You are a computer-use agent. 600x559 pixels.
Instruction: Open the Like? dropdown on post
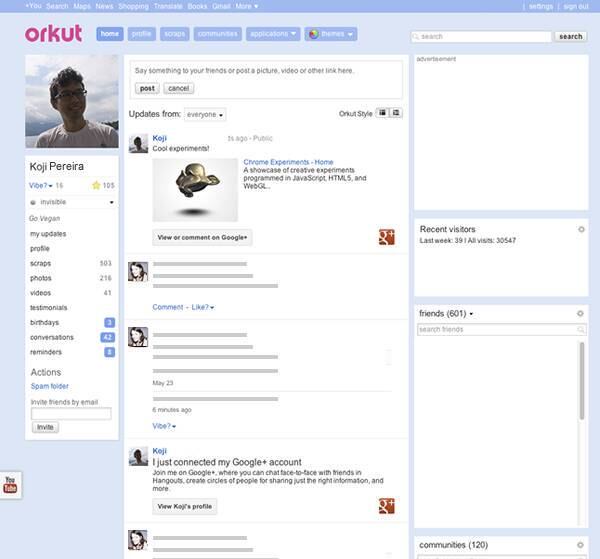pyautogui.click(x=202, y=307)
